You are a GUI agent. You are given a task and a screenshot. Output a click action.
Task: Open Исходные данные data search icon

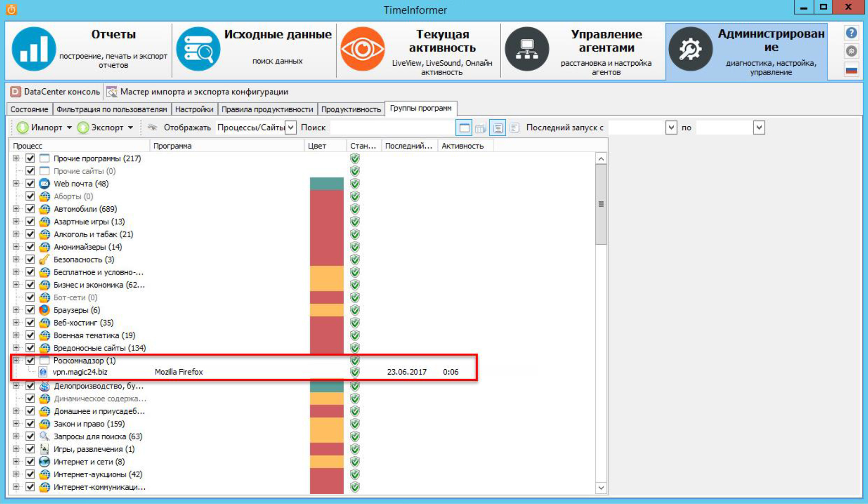(198, 49)
